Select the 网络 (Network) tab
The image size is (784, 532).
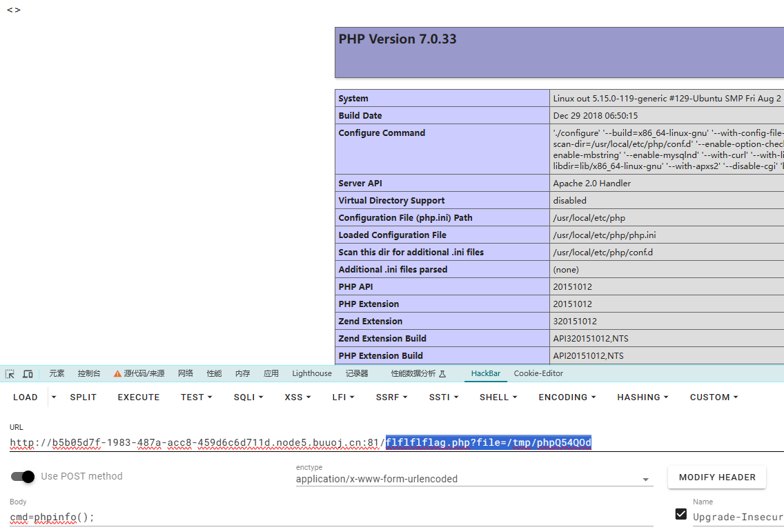tap(186, 373)
